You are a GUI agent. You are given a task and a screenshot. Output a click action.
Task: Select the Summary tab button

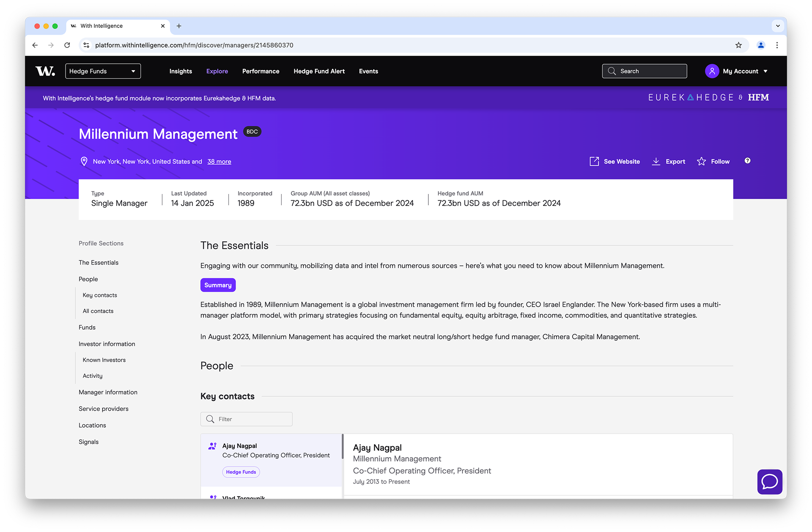[218, 285]
